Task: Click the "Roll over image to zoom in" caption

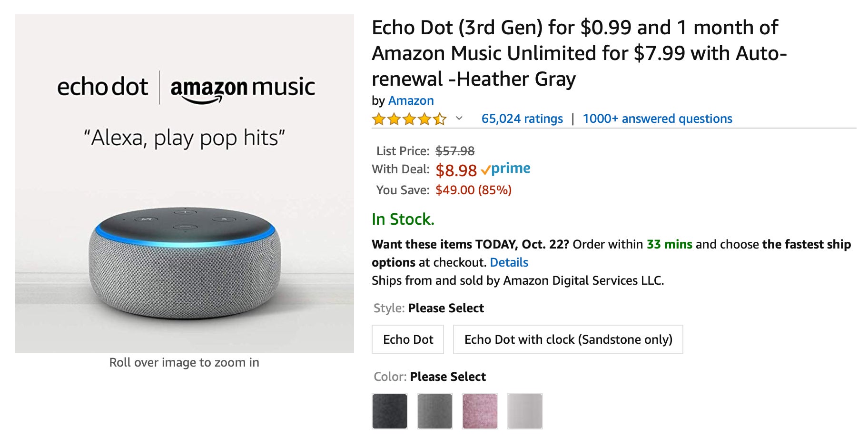Action: coord(184,362)
